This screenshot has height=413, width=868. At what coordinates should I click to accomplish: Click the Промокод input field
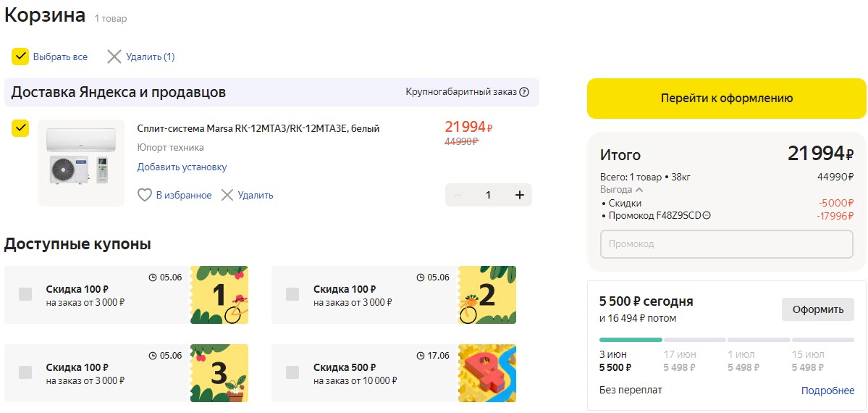(726, 244)
